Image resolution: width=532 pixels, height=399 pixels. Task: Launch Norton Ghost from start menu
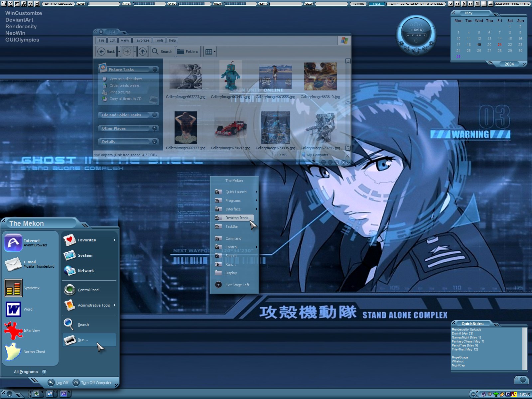[x=30, y=352]
